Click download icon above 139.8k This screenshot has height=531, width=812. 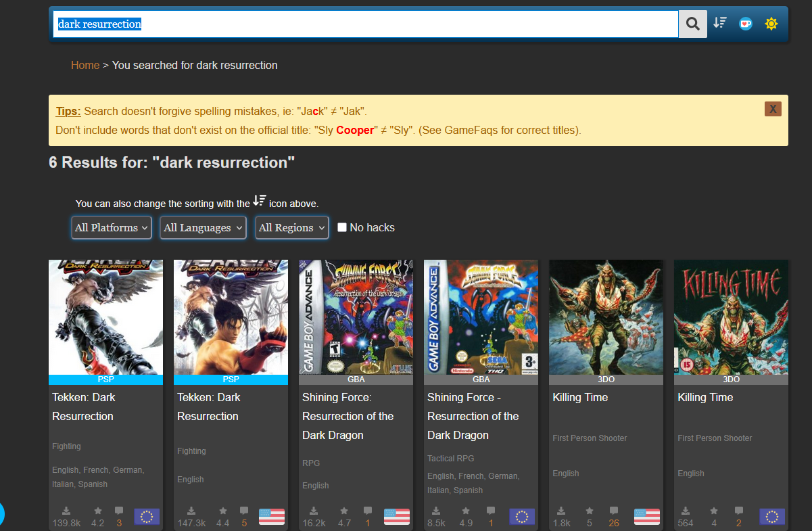coord(66,511)
